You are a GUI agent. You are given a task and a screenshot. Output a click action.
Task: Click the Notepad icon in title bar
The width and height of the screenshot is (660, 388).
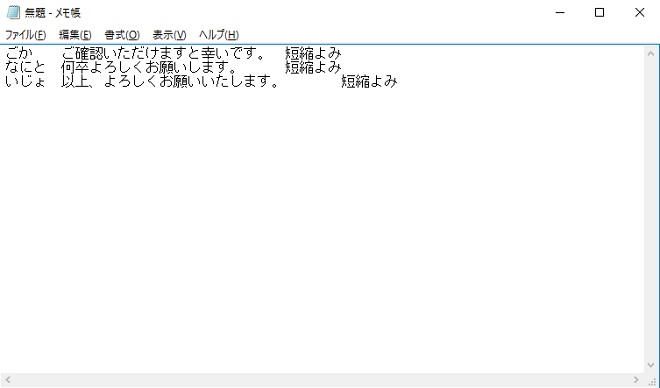point(13,13)
